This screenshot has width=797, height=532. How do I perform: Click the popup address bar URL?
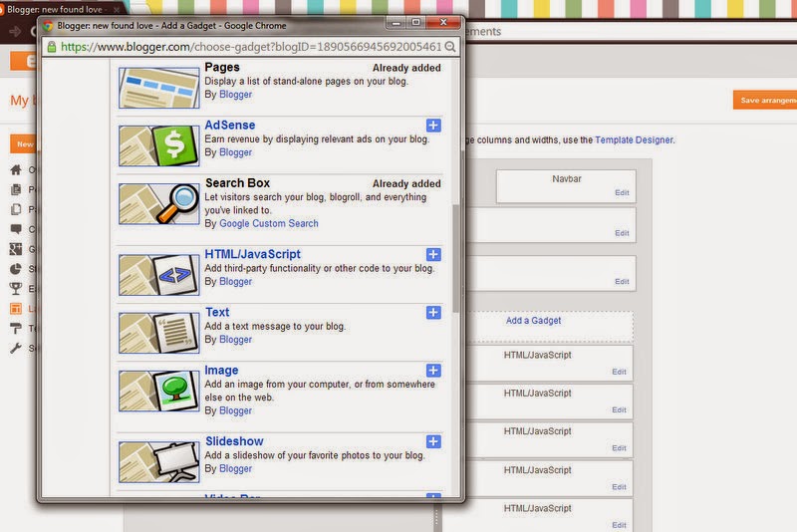[251, 47]
